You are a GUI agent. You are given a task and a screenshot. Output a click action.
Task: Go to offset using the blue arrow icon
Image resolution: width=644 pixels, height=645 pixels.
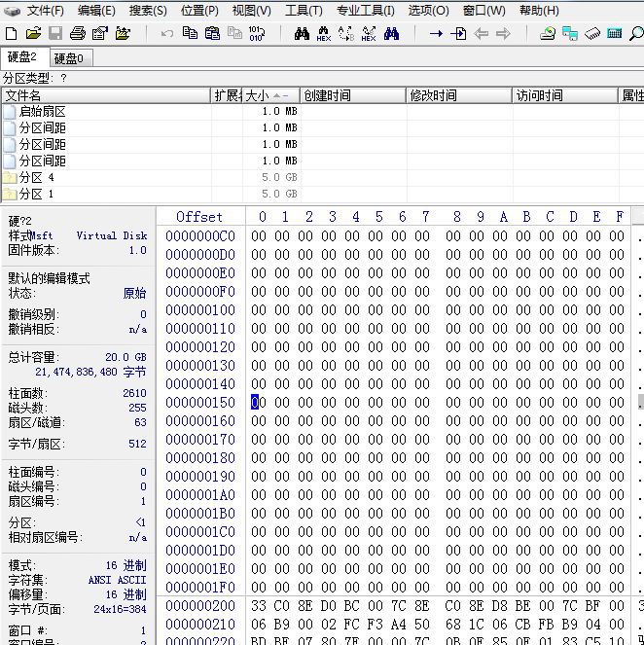pos(436,33)
